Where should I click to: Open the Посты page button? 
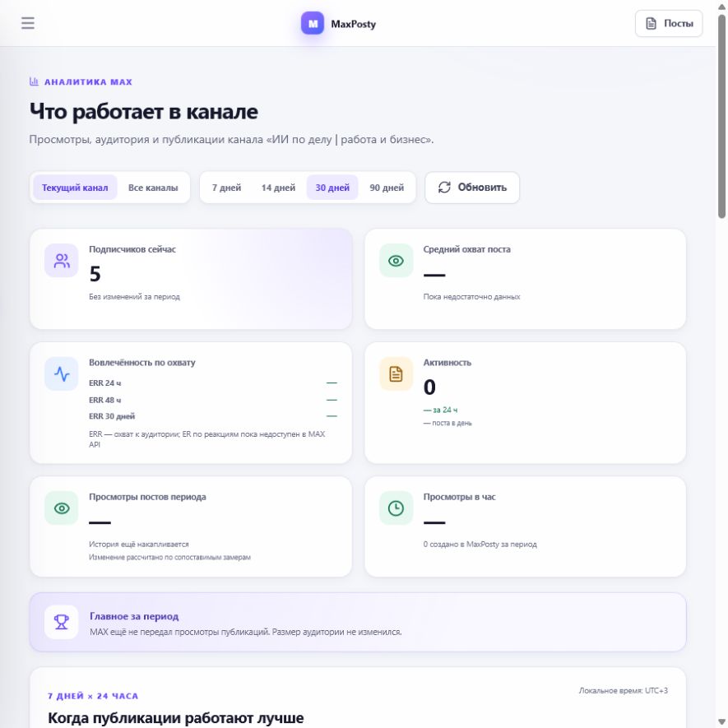coord(669,23)
